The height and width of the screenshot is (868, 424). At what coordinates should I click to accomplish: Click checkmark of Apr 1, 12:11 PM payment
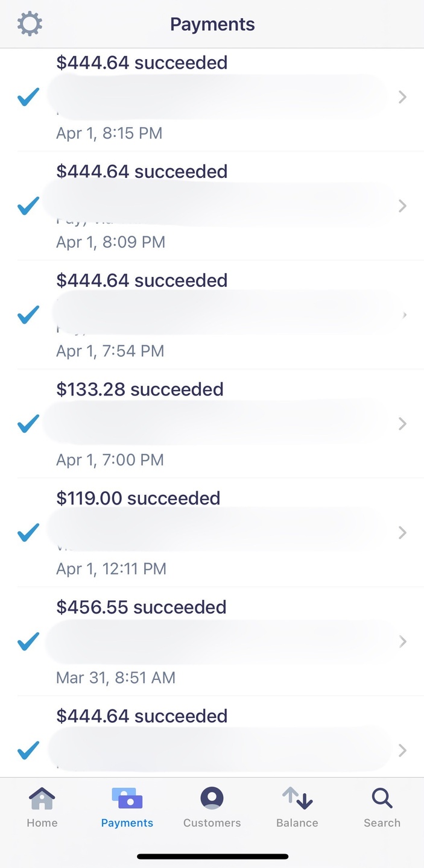(28, 533)
